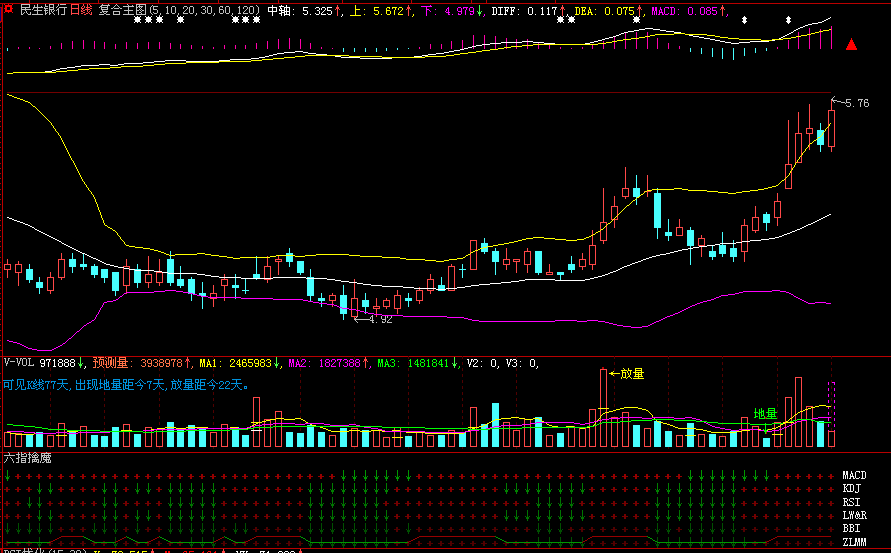The width and height of the screenshot is (891, 553).
Task: Select the candlestick marked with 5.76 high
Action: coord(831,126)
